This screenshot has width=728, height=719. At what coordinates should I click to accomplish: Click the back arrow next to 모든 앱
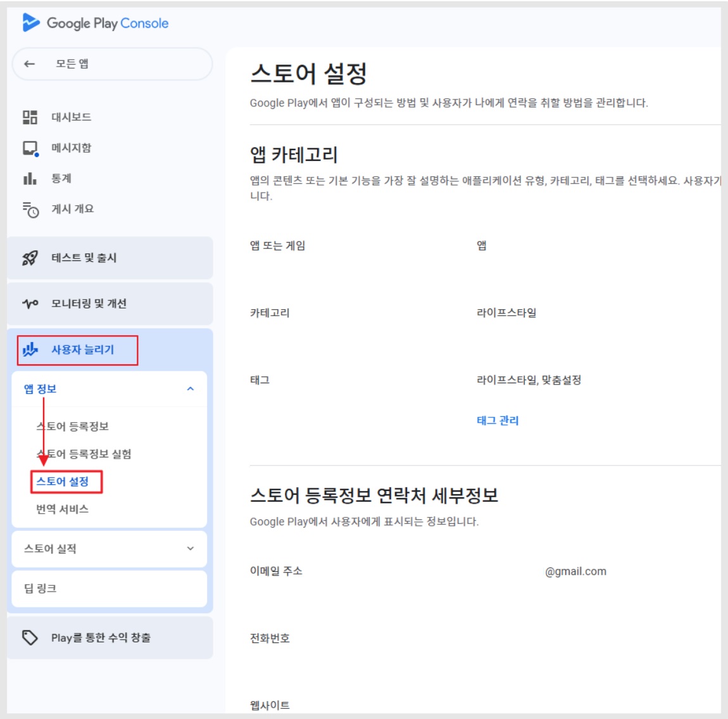click(30, 63)
